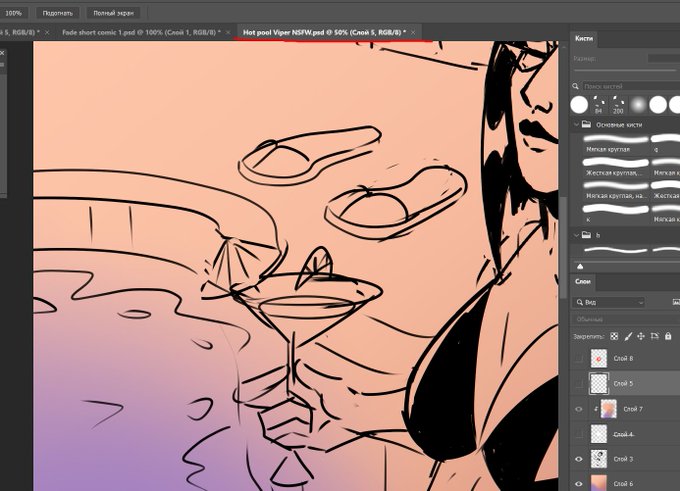Click the prevent artboard auto-nesting lock icon
Screen dimensions: 680x491
click(654, 336)
